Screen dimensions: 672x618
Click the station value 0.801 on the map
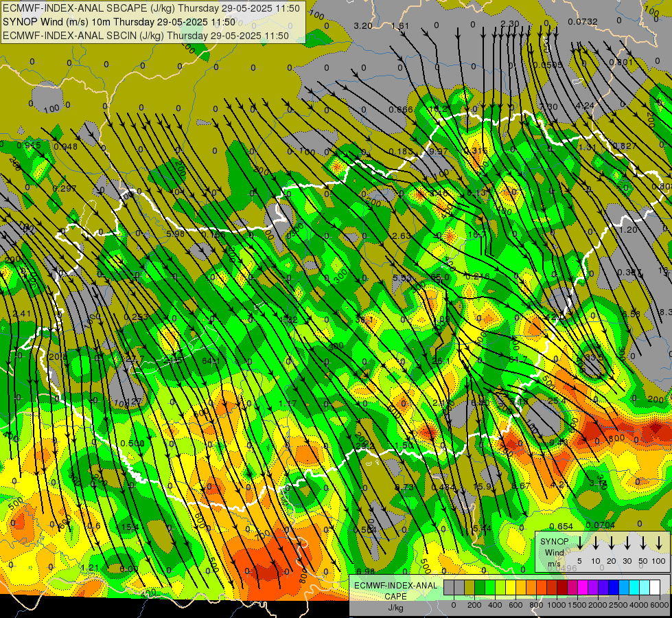point(621,62)
